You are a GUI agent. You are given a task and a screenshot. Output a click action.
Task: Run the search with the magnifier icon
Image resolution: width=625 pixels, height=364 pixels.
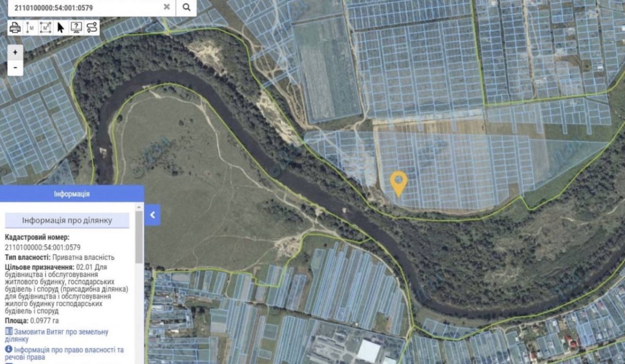point(186,7)
